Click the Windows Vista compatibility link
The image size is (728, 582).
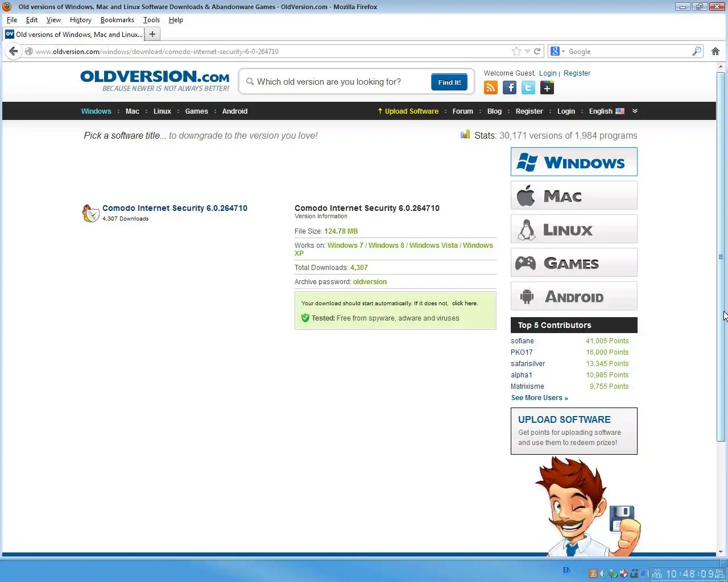pos(433,246)
